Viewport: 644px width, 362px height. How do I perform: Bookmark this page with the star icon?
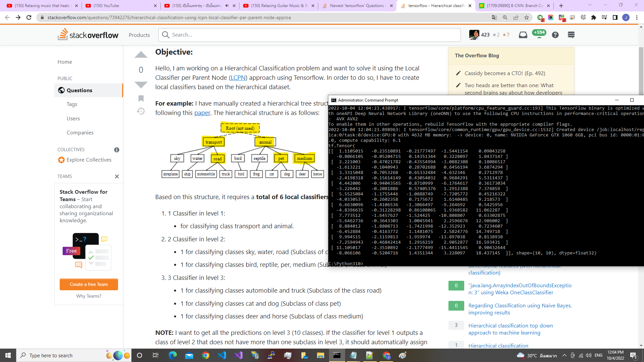[527, 17]
